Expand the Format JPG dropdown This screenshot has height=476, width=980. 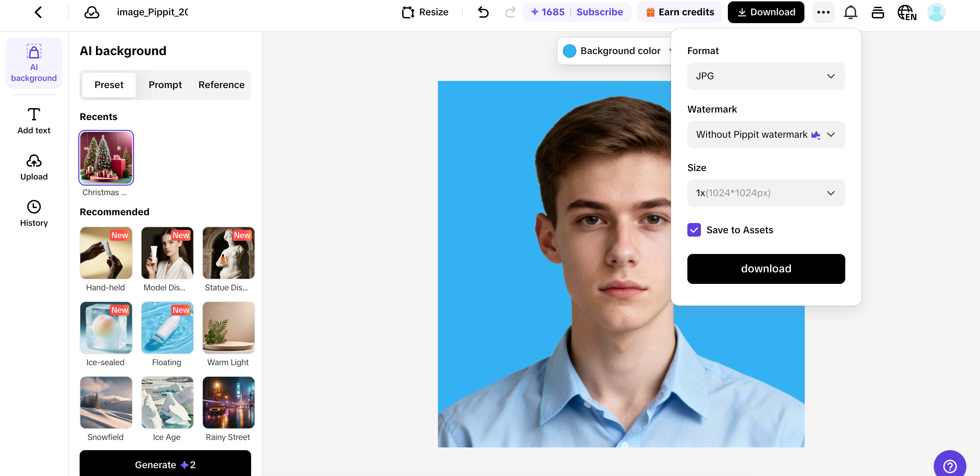(766, 76)
